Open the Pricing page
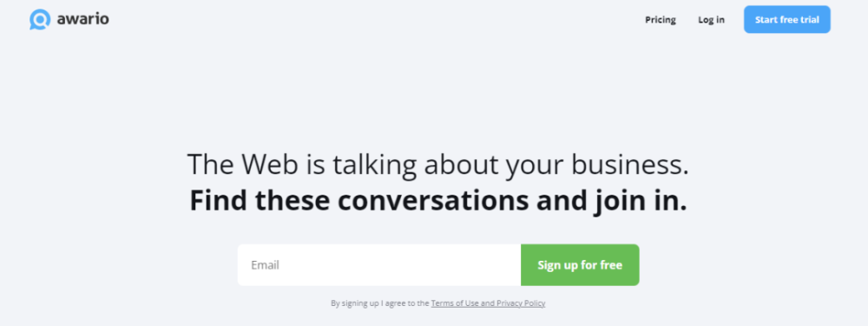 [661, 19]
